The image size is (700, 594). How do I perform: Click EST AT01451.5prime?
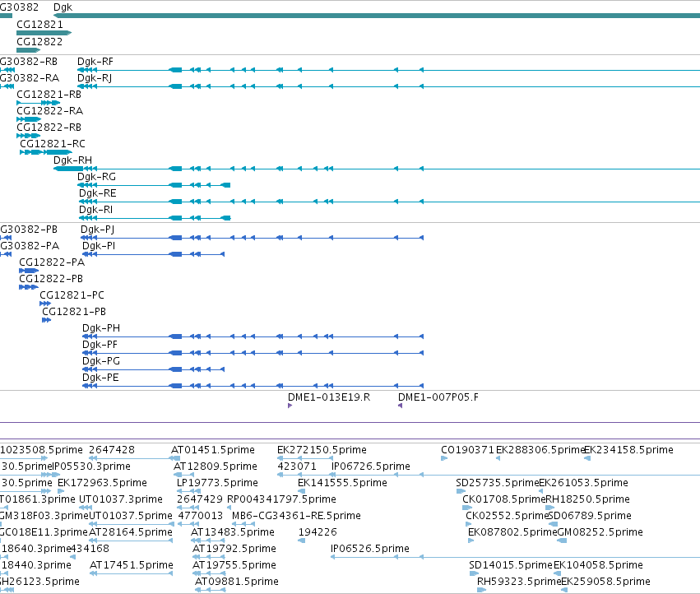click(x=213, y=450)
